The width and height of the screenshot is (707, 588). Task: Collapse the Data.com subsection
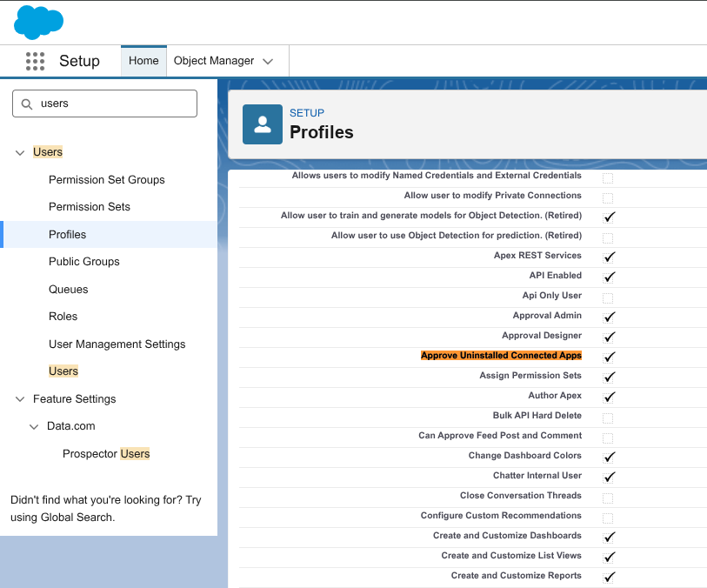[x=33, y=426]
